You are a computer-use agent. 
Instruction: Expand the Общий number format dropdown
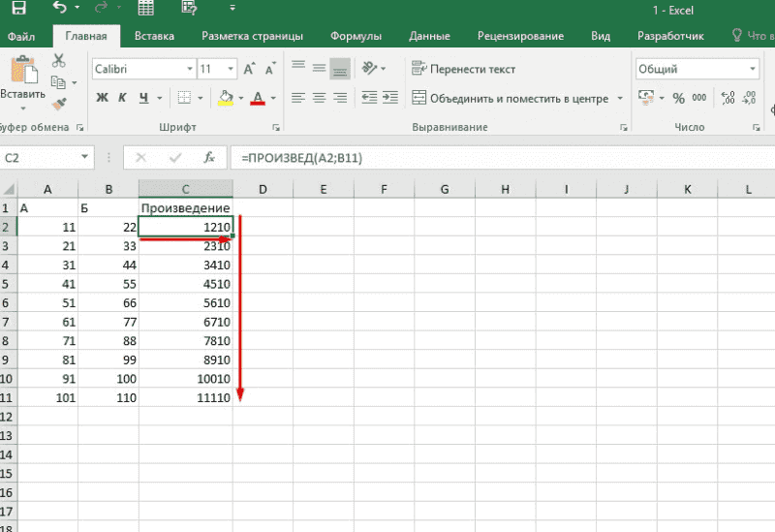click(753, 70)
